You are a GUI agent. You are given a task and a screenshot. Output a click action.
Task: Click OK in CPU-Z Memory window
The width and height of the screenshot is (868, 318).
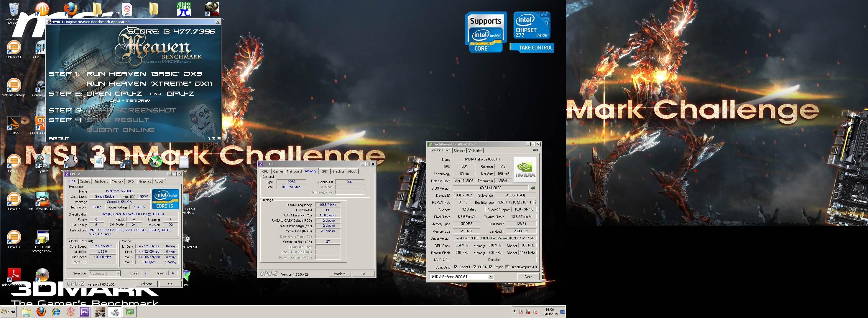pyautogui.click(x=364, y=274)
